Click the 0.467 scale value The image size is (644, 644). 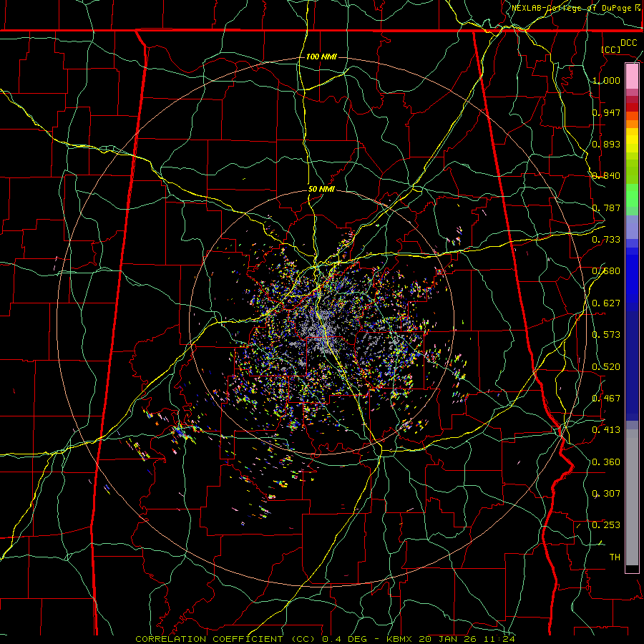[606, 399]
